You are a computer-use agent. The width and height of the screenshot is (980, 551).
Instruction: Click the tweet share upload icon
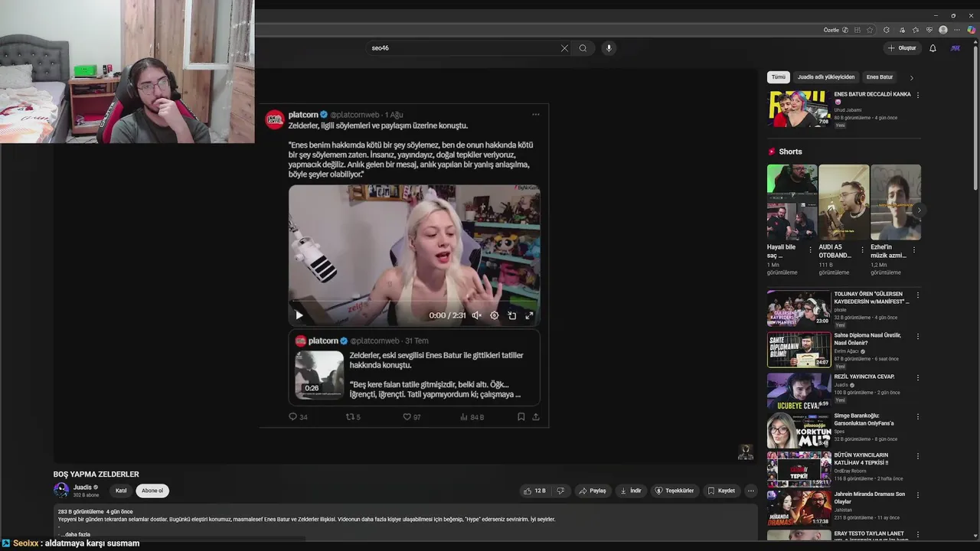[536, 417]
